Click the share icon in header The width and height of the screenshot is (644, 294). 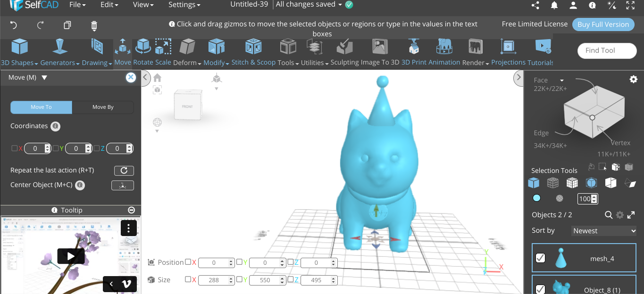[x=535, y=5]
